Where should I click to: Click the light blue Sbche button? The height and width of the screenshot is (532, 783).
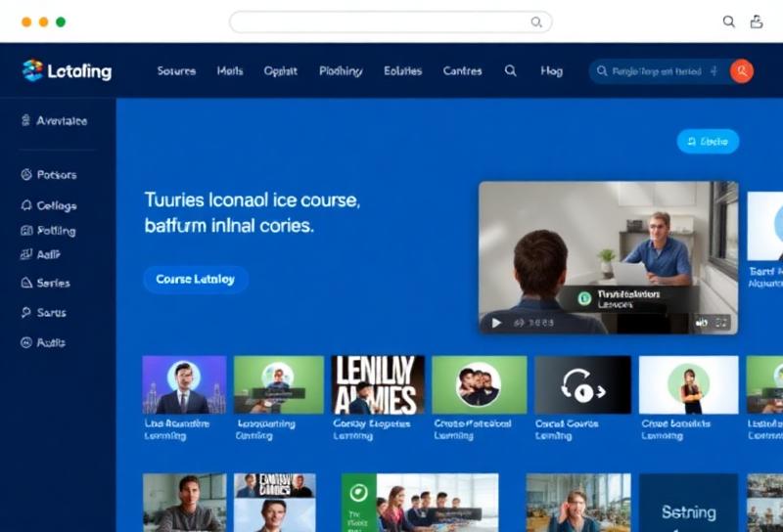coord(708,142)
